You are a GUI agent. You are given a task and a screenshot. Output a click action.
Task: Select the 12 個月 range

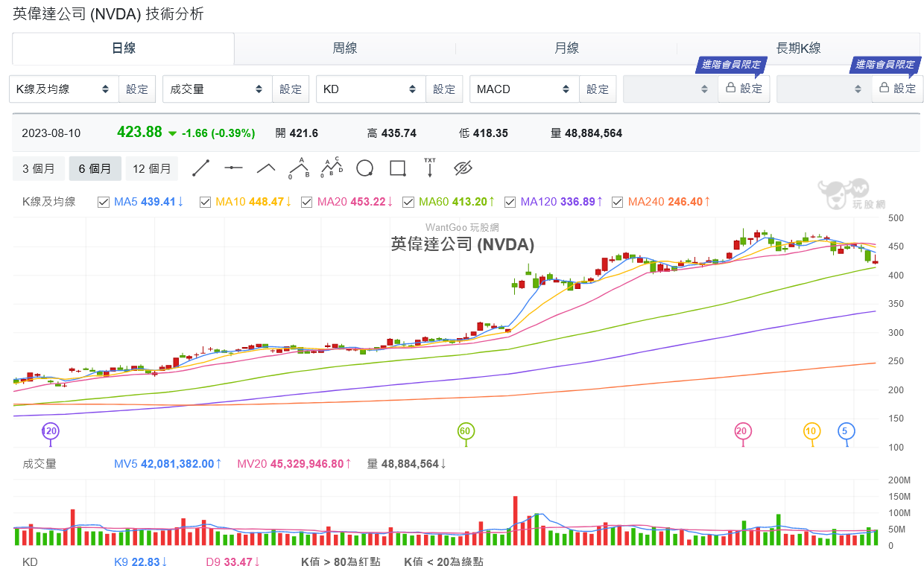click(x=152, y=168)
